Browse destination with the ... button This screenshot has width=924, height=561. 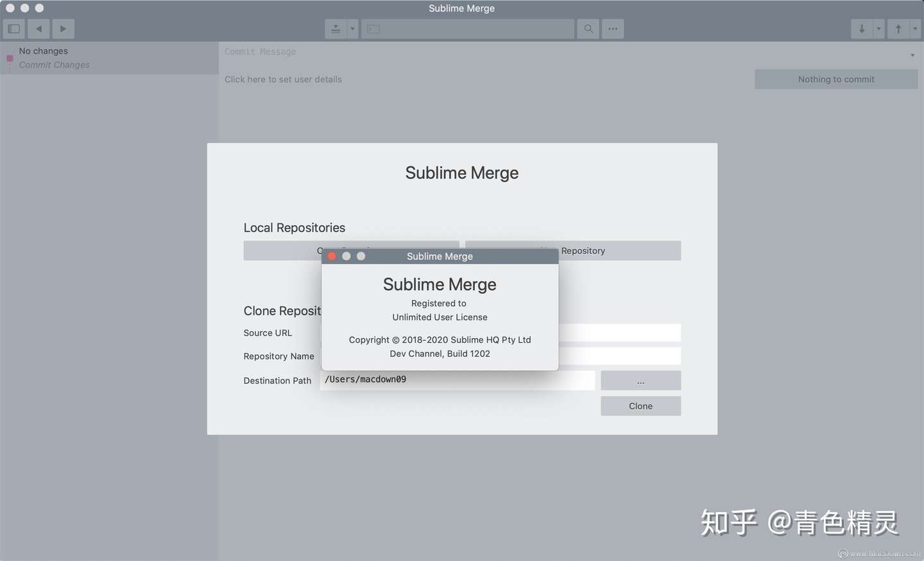tap(640, 381)
